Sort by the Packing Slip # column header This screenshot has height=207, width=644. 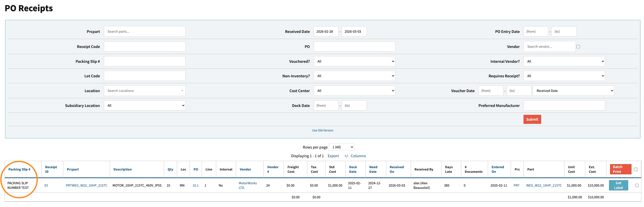(19, 169)
